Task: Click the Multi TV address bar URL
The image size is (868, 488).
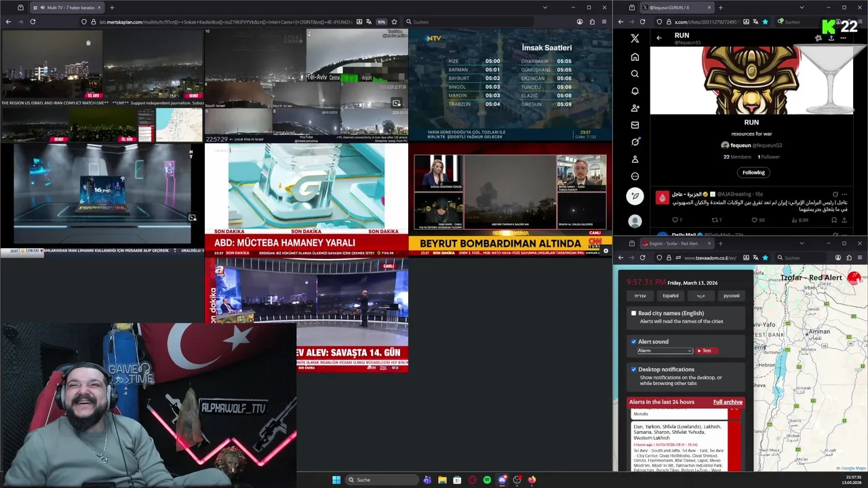Action: click(226, 22)
